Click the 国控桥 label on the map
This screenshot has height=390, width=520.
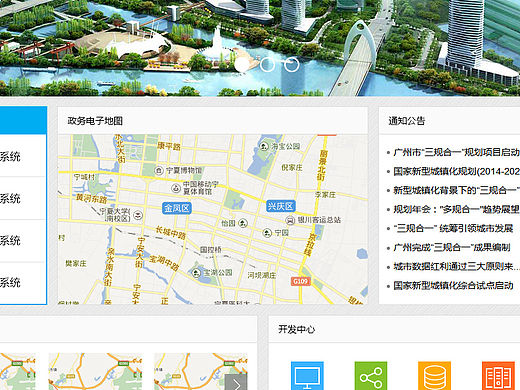tap(211, 250)
